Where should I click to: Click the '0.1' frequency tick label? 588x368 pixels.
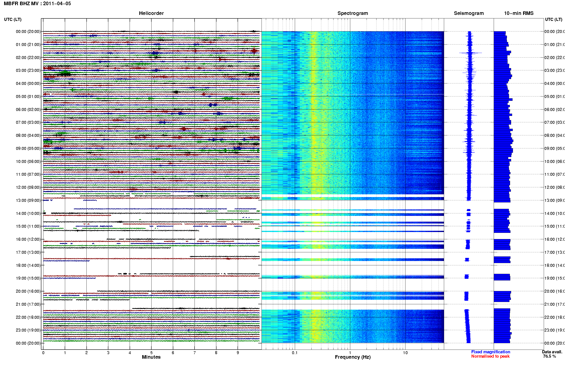[295, 353]
